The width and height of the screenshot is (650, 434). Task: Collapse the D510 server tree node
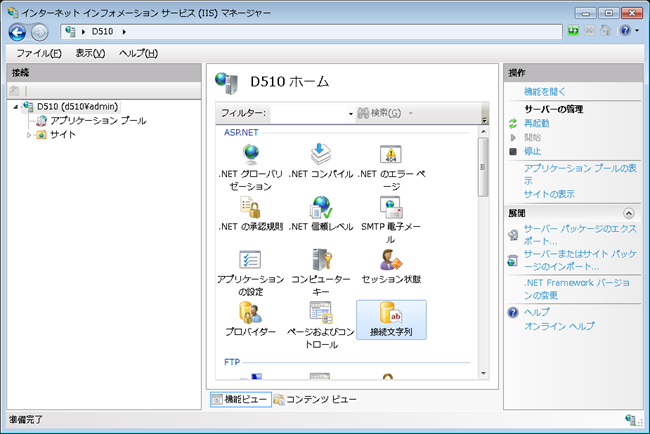[16, 107]
